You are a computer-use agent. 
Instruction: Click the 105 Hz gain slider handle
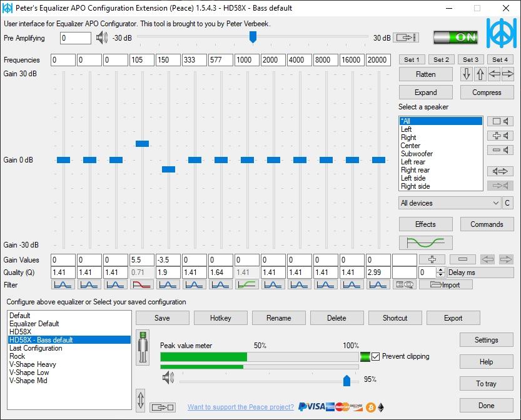[142, 144]
